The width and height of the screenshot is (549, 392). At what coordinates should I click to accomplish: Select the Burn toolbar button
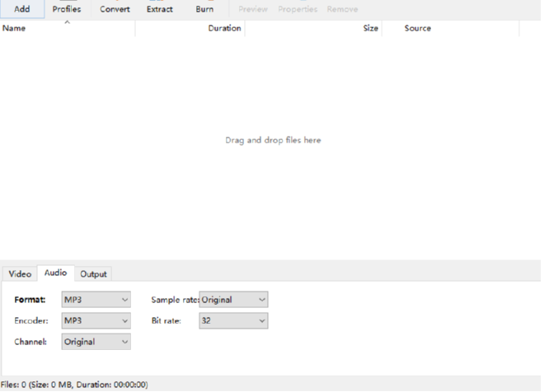[204, 9]
